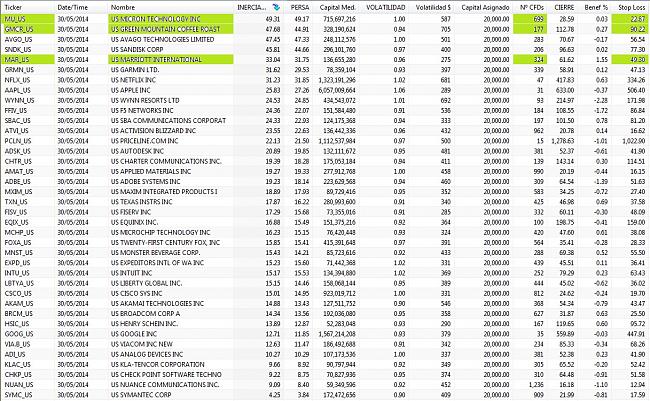Sort by the PERSA column header
Viewport: 650px width, 401px height.
pyautogui.click(x=300, y=7)
